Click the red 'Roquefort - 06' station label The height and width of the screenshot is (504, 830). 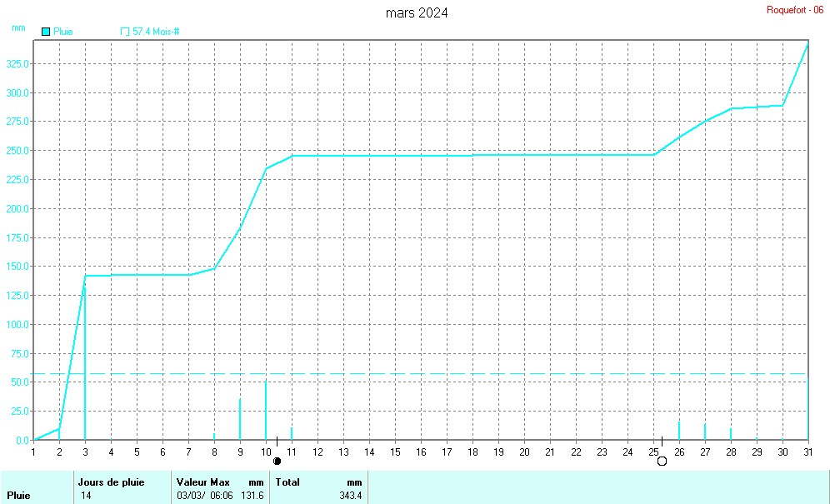(795, 10)
